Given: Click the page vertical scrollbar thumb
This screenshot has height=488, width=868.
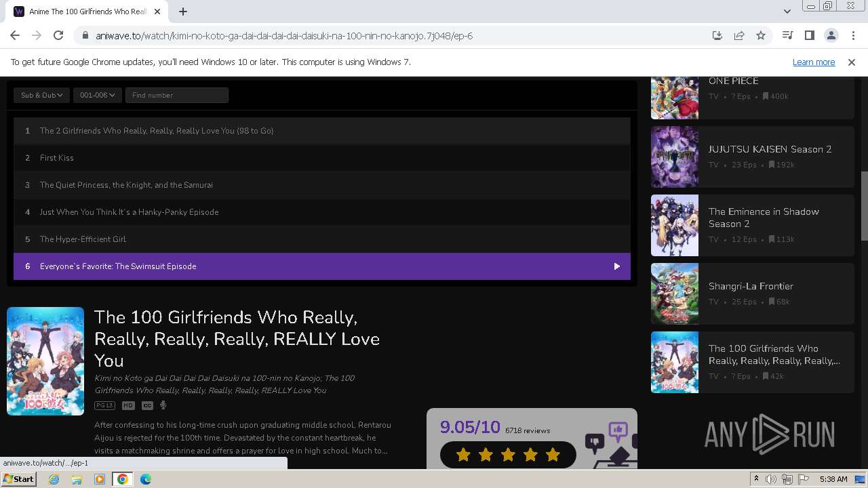Looking at the screenshot, I should tap(864, 206).
